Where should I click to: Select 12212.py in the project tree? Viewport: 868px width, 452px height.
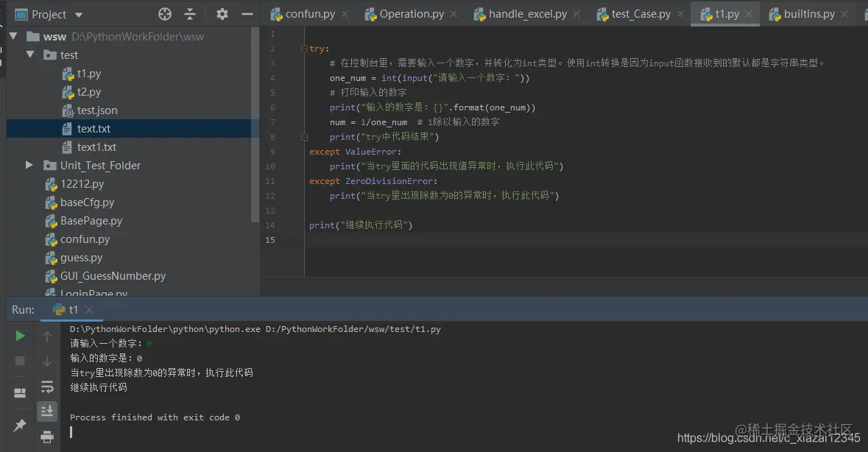point(82,184)
